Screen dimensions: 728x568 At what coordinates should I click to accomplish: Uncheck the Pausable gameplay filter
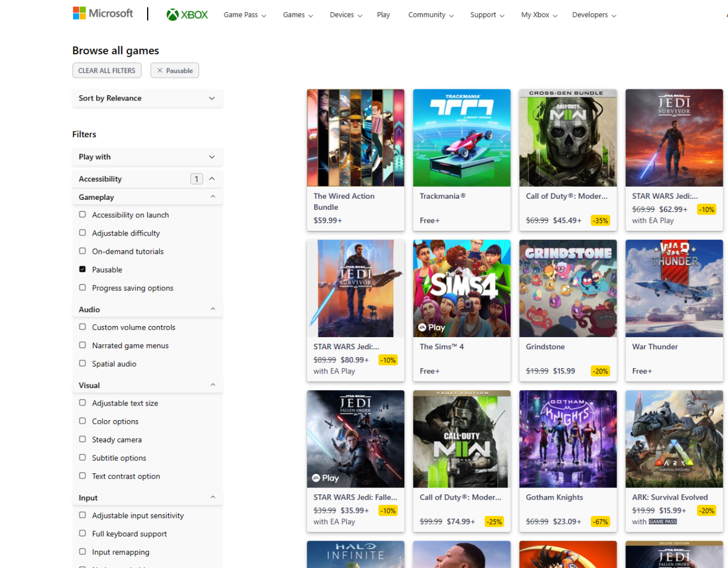[83, 269]
